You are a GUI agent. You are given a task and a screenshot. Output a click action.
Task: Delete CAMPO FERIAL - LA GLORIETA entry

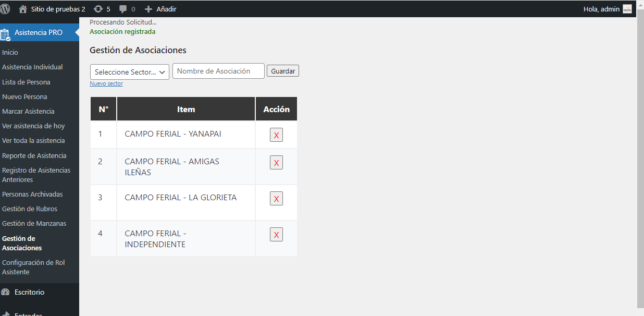pyautogui.click(x=276, y=198)
